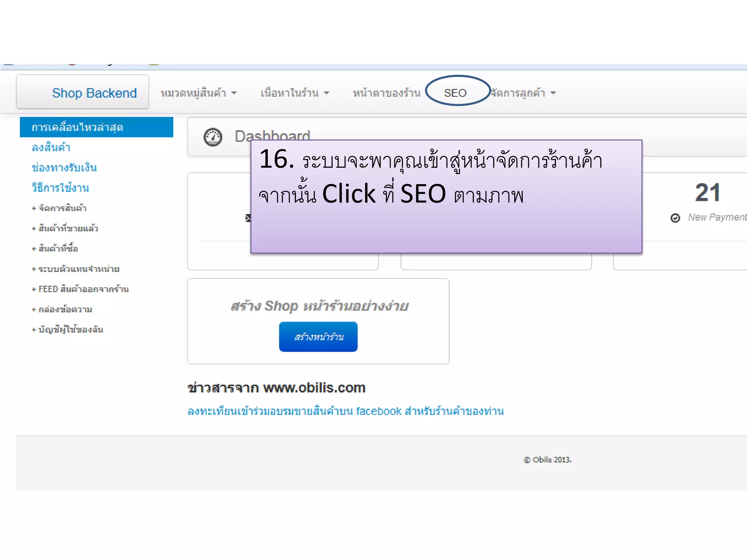The height and width of the screenshot is (560, 747).
Task: Open ช่องทางรับเงิน in the sidebar
Action: tap(64, 168)
